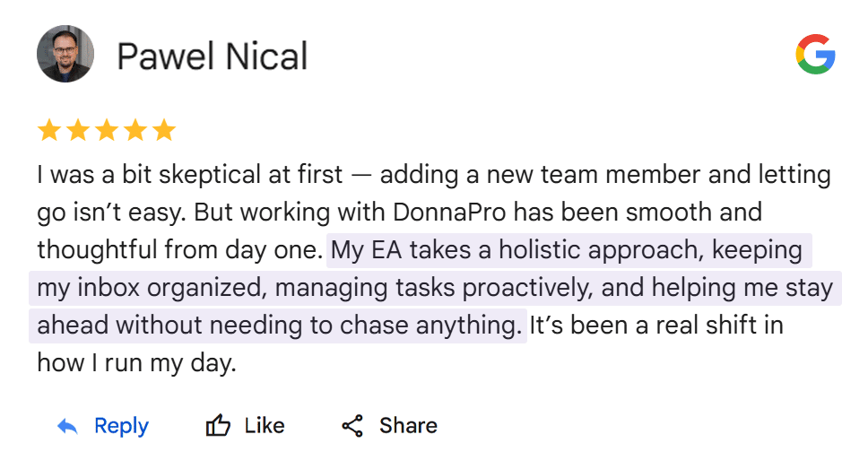This screenshot has height=469, width=868.
Task: Click the Google logo icon
Action: (x=815, y=56)
